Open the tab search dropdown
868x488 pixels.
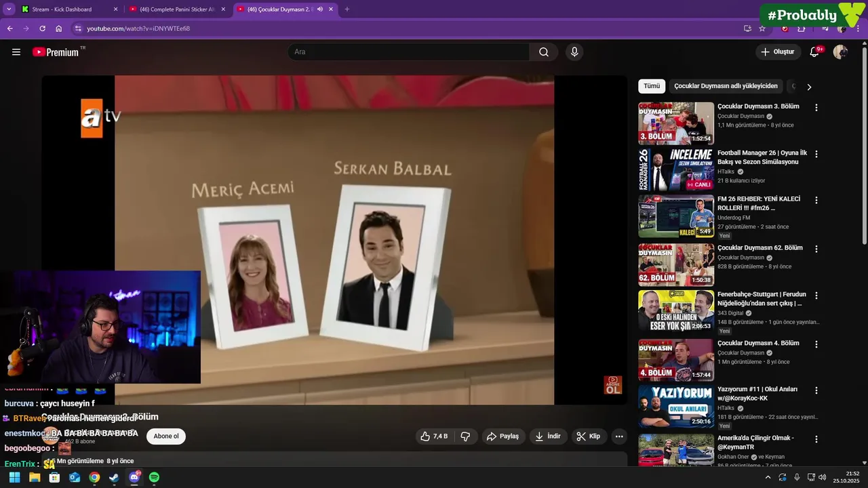(x=9, y=9)
